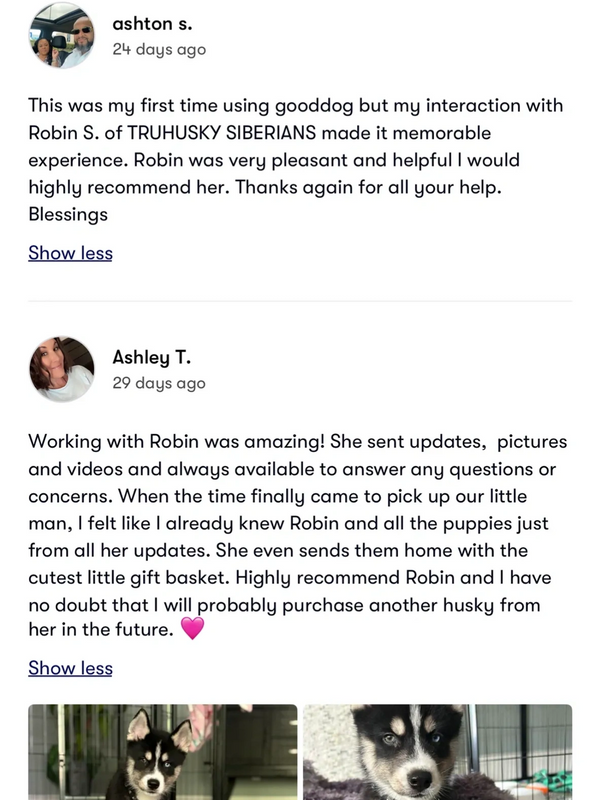Collapse Ashley T. review with Show less
This screenshot has height=800, width=600.
pos(70,668)
